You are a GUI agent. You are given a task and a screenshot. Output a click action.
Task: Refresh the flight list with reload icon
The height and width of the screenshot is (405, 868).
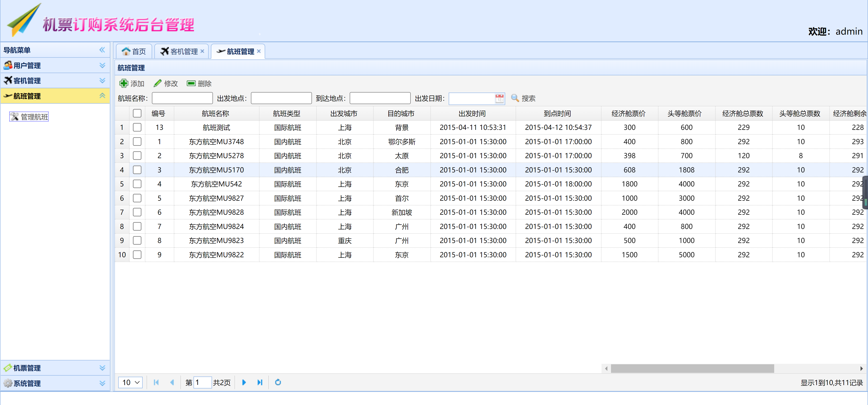click(278, 382)
